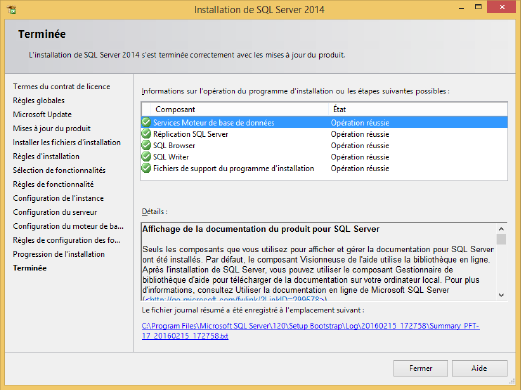Select the Réplication SQL Server row
The image size is (522, 390).
324,134
